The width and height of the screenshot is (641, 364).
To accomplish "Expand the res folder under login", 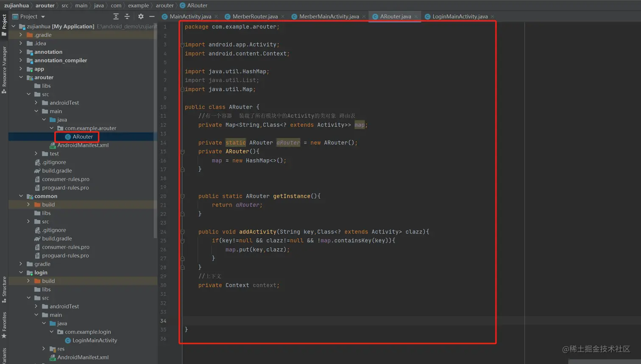I will [x=44, y=349].
